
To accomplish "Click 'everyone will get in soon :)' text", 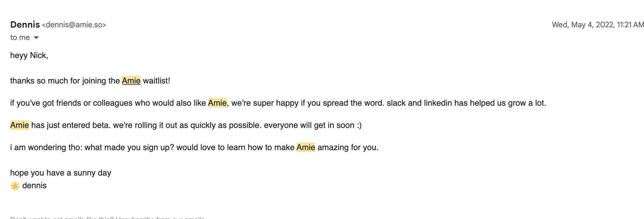I will 313,125.
